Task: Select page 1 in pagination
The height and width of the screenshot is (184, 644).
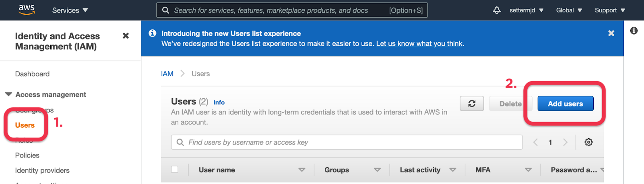Action: [550, 142]
